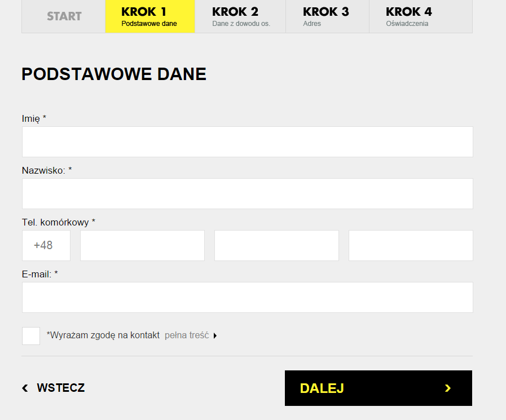Tick the Wyrażam zgodę na kontakt checkbox

coord(31,336)
